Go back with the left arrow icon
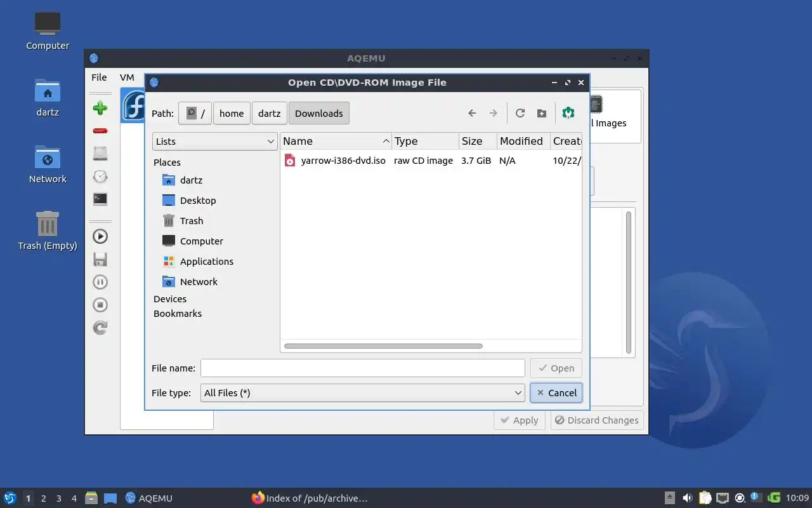Image resolution: width=812 pixels, height=508 pixels. click(472, 113)
